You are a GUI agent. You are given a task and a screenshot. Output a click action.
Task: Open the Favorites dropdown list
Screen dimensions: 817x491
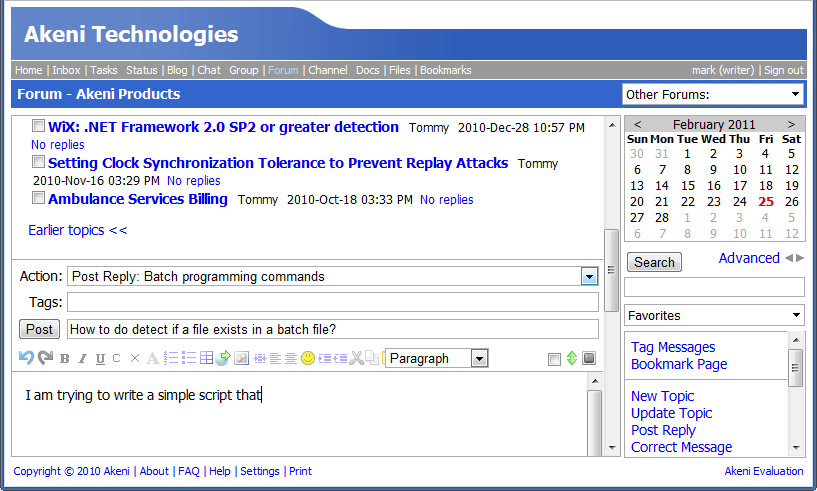(x=714, y=315)
